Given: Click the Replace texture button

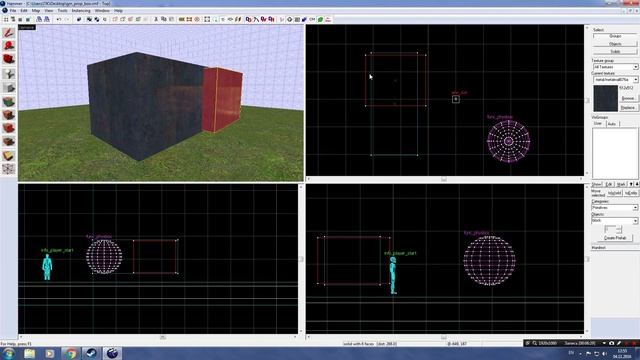Looking at the screenshot, I should tap(628, 108).
